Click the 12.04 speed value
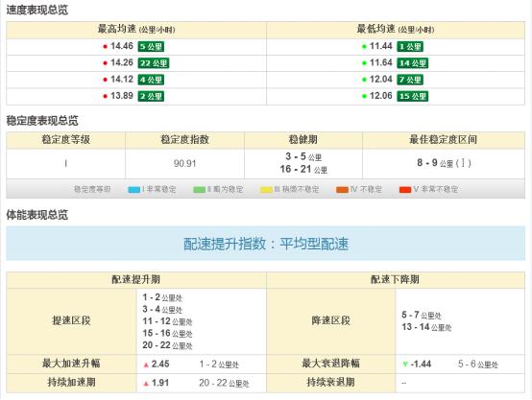 380,80
